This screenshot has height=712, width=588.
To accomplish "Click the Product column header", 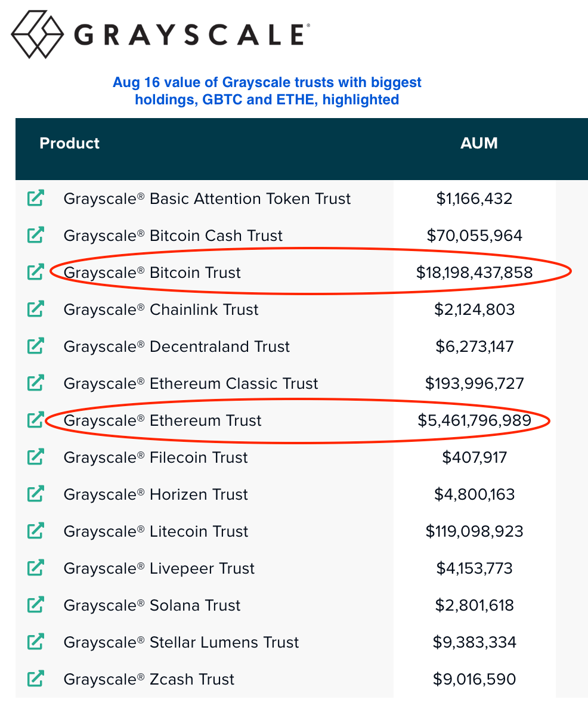I will coord(69,143).
